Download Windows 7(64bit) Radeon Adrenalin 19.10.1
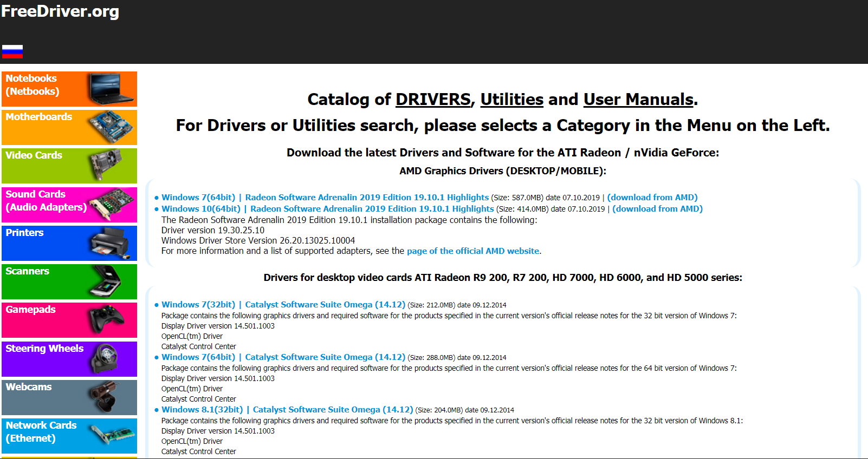This screenshot has width=868, height=459. coord(325,198)
